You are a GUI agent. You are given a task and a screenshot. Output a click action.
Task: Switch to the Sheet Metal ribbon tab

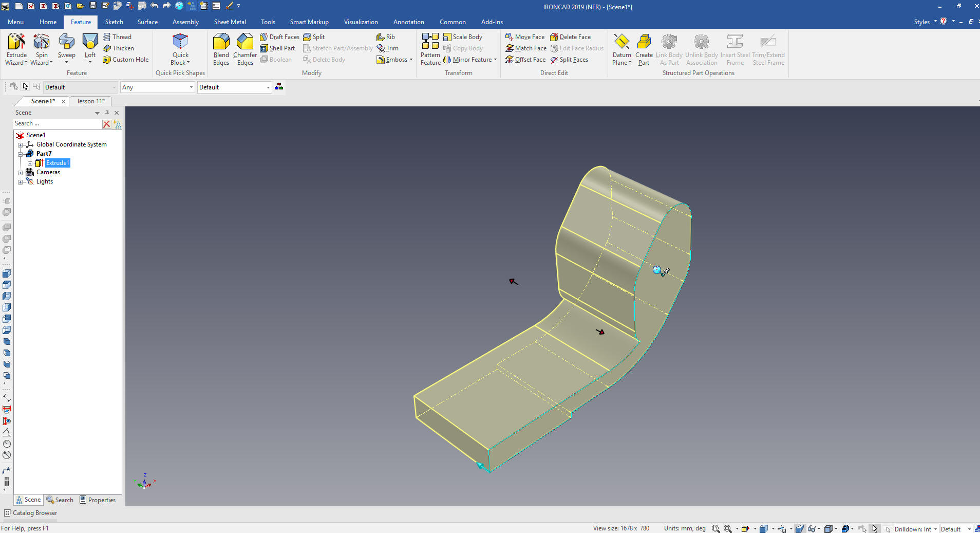pyautogui.click(x=230, y=22)
